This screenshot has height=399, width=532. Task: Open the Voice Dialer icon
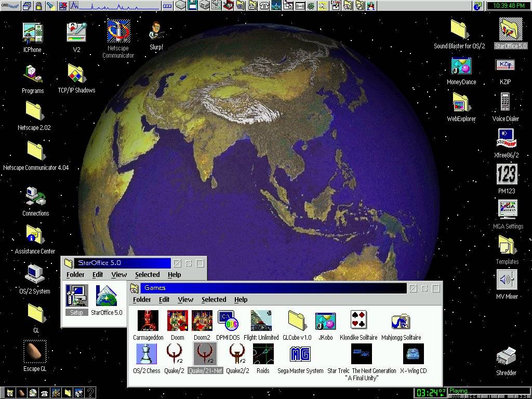506,107
